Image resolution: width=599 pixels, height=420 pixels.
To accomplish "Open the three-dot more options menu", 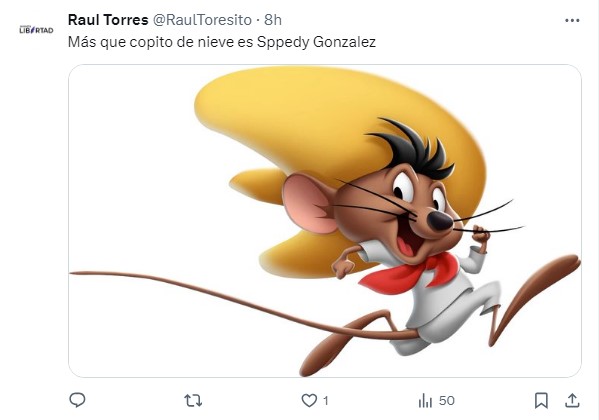I will point(572,20).
